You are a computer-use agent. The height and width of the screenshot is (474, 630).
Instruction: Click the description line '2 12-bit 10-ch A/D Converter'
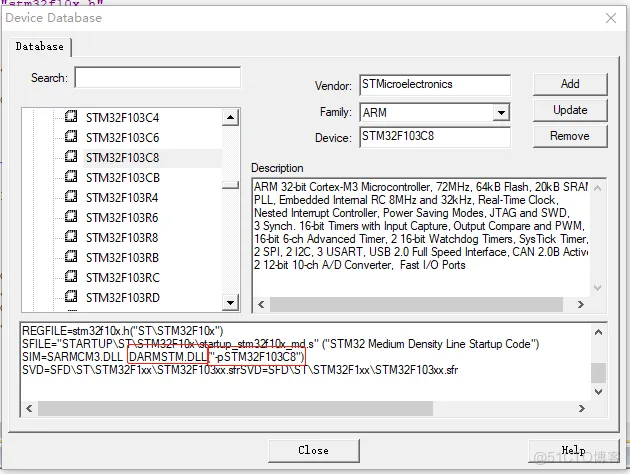[x=360, y=265]
